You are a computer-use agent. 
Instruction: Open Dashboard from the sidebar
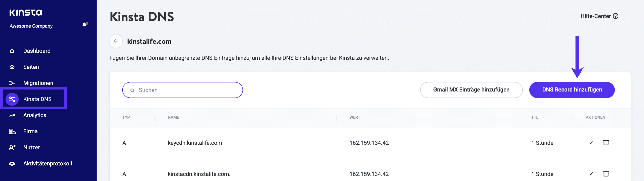pos(37,51)
